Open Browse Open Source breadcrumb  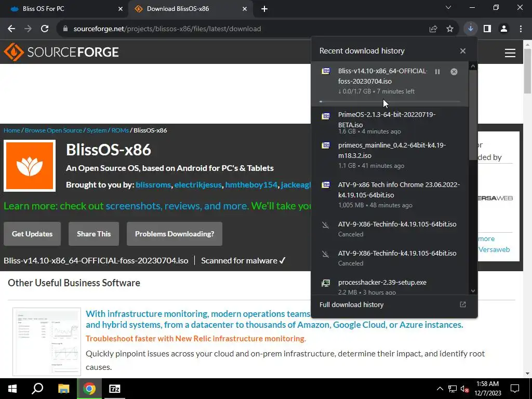54,130
